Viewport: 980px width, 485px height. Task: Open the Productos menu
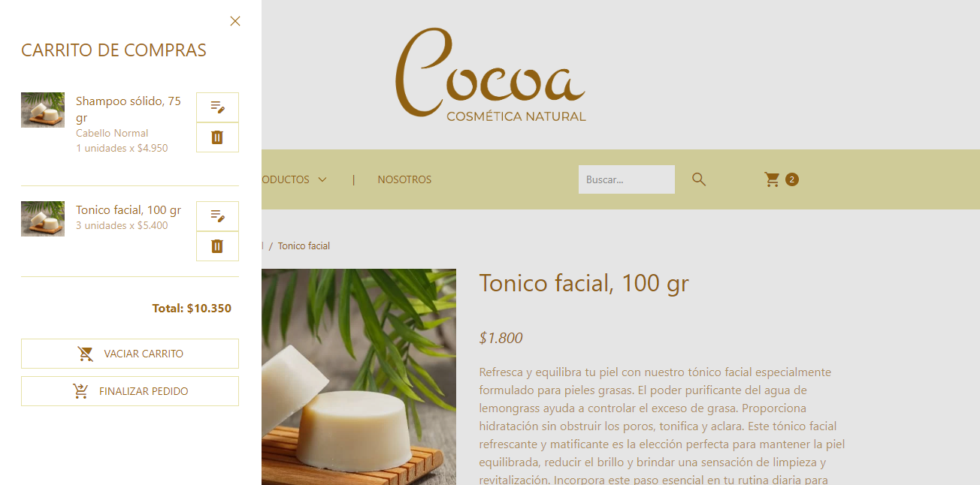286,179
